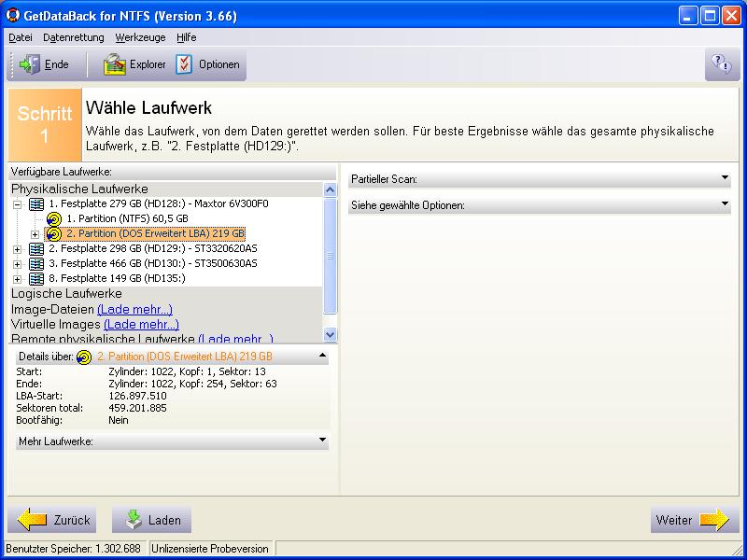Click hard disk icon of 1. Festplatte
This screenshot has width=747, height=560.
36,204
